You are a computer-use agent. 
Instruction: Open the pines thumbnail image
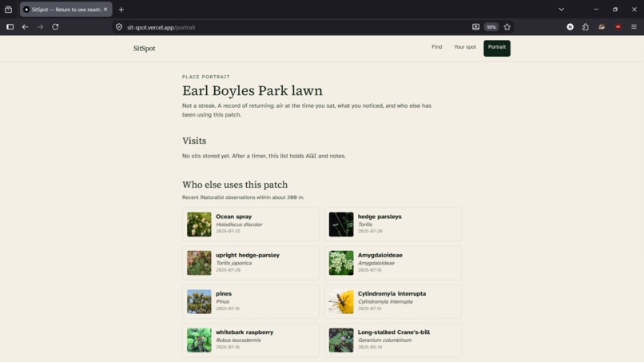tap(199, 301)
